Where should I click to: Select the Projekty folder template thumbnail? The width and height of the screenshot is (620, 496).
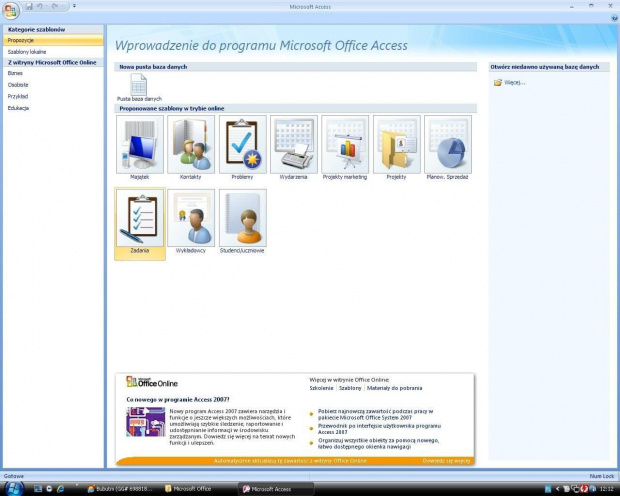[397, 144]
